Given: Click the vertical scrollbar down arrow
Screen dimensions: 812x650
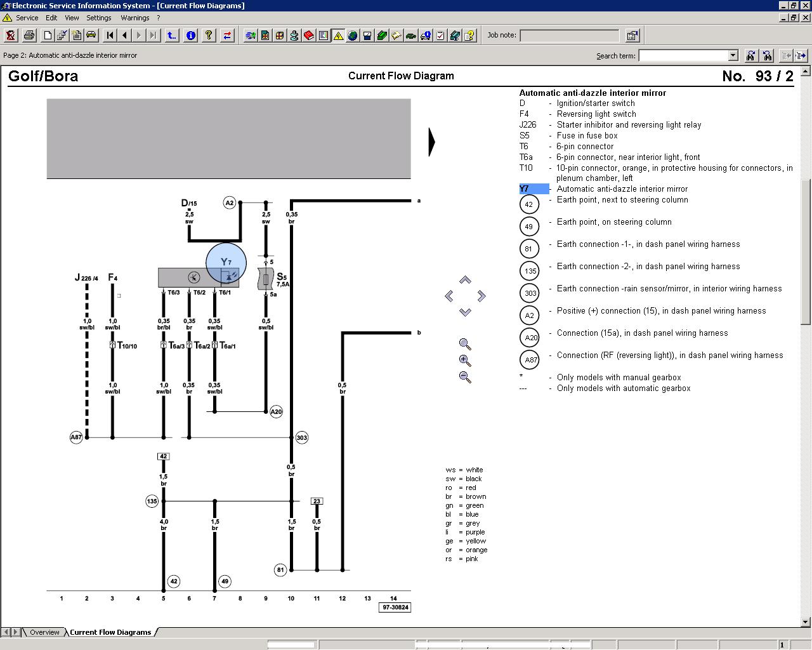Looking at the screenshot, I should point(806,622).
